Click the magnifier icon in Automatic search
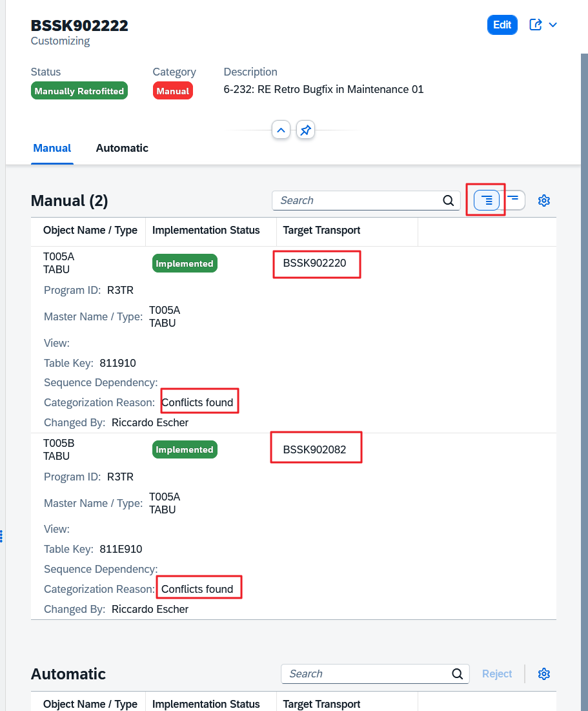Image resolution: width=588 pixels, height=711 pixels. click(457, 674)
